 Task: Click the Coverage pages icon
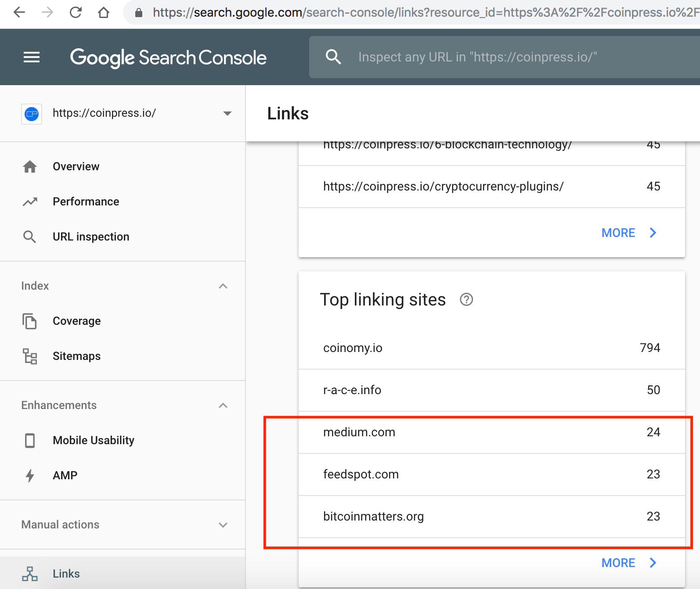click(x=30, y=321)
